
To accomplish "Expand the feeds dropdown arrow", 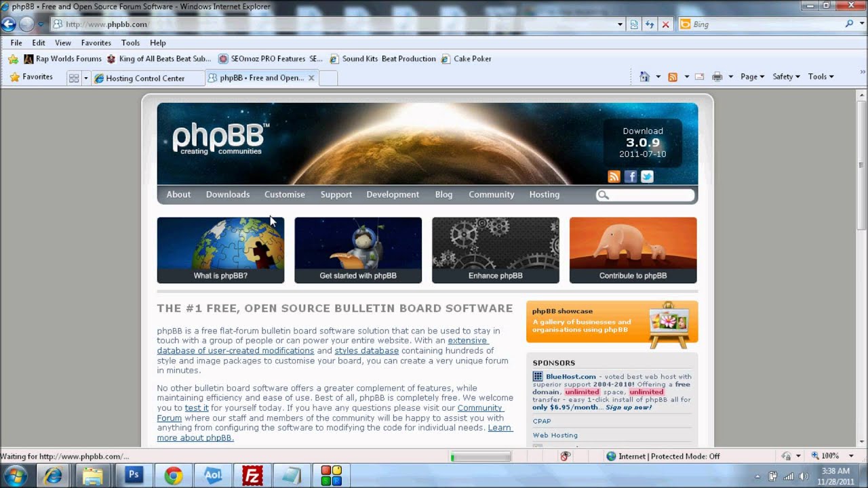I will pyautogui.click(x=686, y=77).
